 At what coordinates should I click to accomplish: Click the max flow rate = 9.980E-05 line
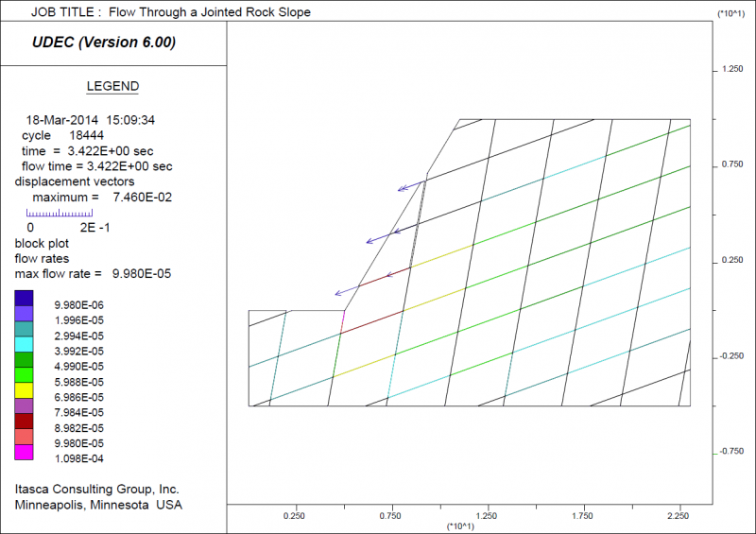[93, 274]
